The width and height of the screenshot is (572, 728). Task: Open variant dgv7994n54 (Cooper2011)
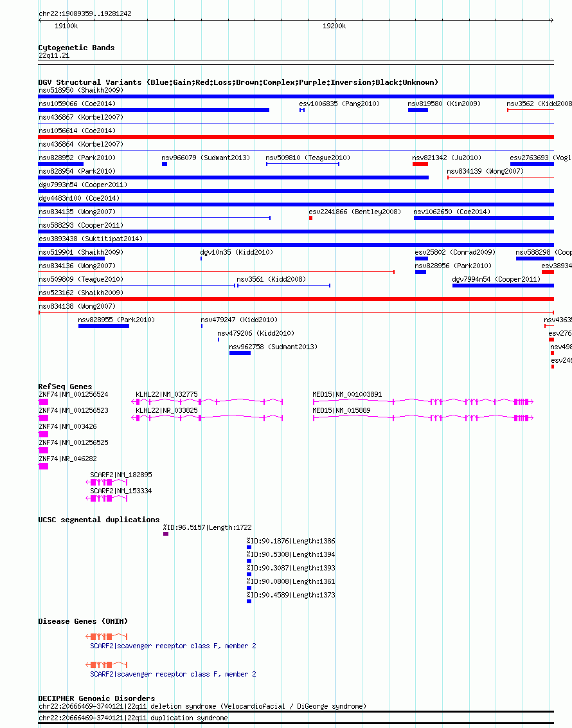coord(496,278)
